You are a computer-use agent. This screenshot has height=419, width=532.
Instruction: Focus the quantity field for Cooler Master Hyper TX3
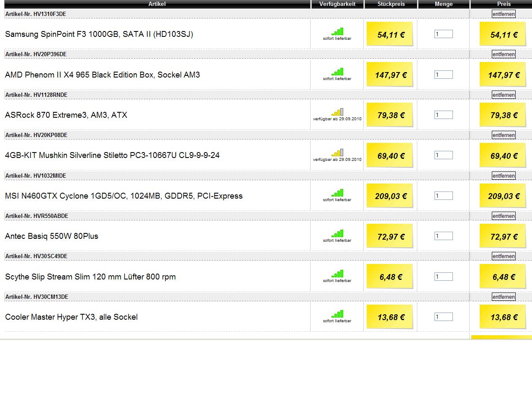coord(444,317)
